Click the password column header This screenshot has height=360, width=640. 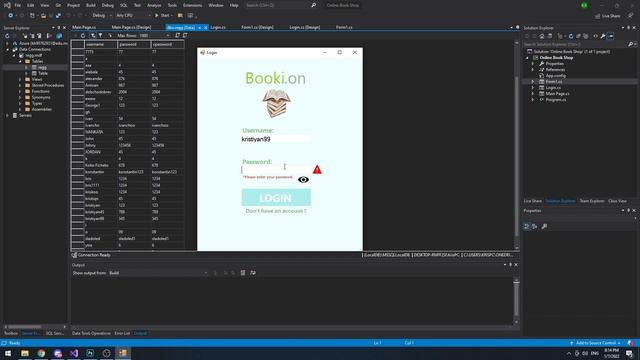pyautogui.click(x=134, y=44)
